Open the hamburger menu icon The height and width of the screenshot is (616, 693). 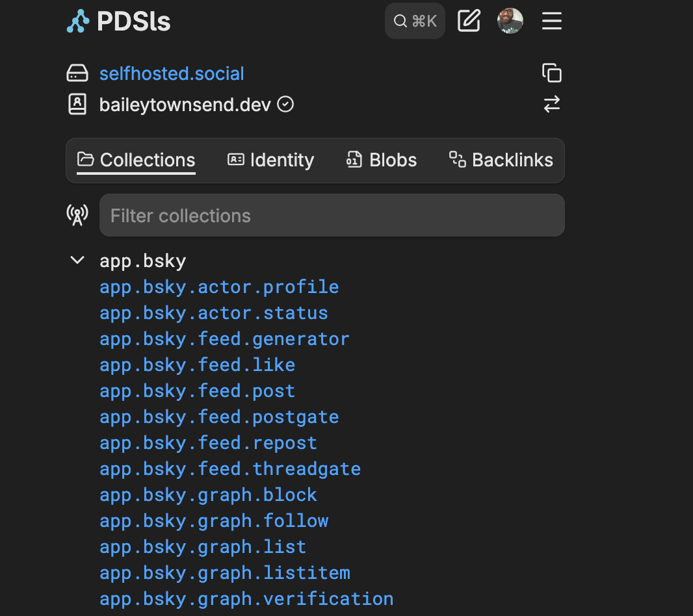[x=552, y=21]
